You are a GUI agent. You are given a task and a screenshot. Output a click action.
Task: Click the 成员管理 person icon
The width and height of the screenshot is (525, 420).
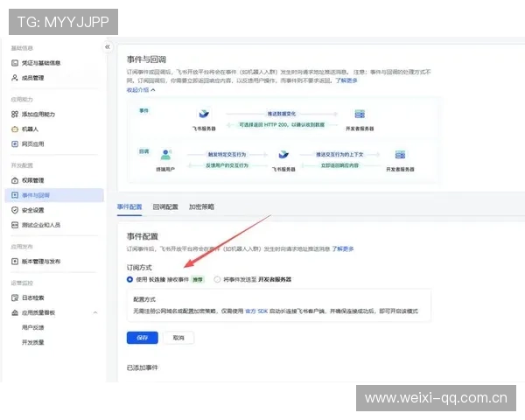tap(15, 78)
